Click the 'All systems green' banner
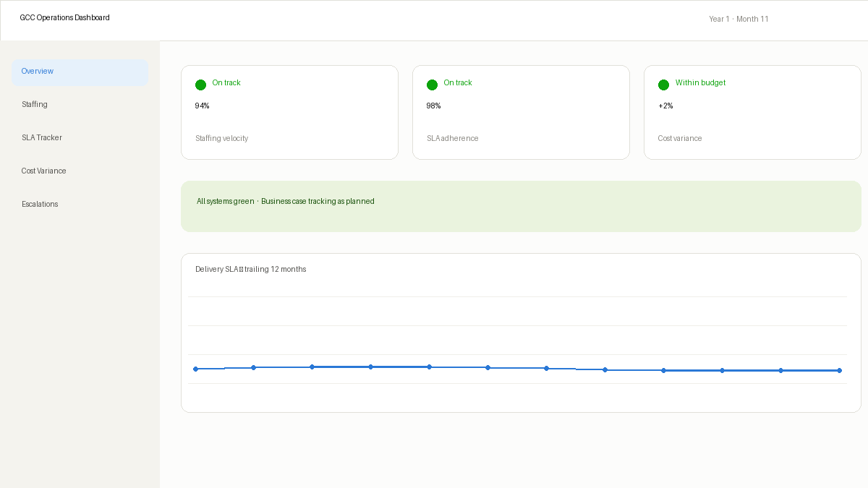Image resolution: width=868 pixels, height=488 pixels. (x=521, y=207)
